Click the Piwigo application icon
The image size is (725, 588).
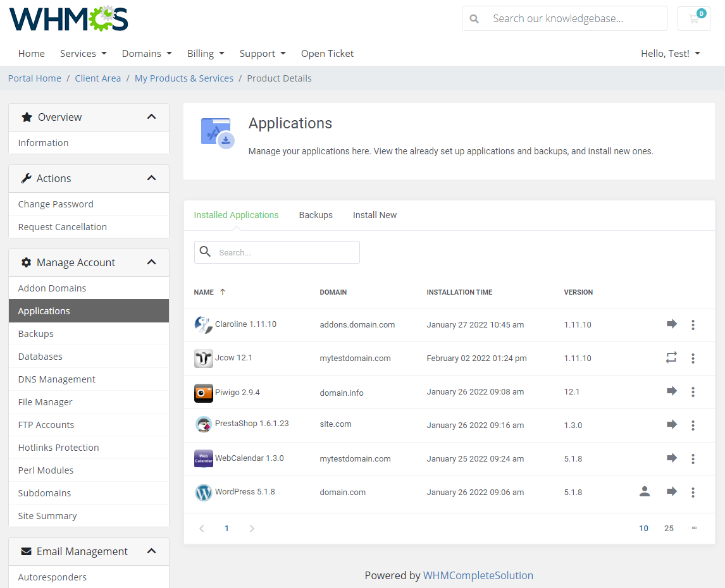pos(204,393)
